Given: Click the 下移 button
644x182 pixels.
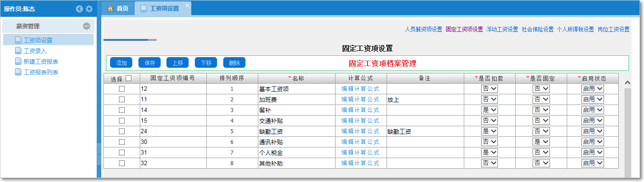Looking at the screenshot, I should (206, 63).
